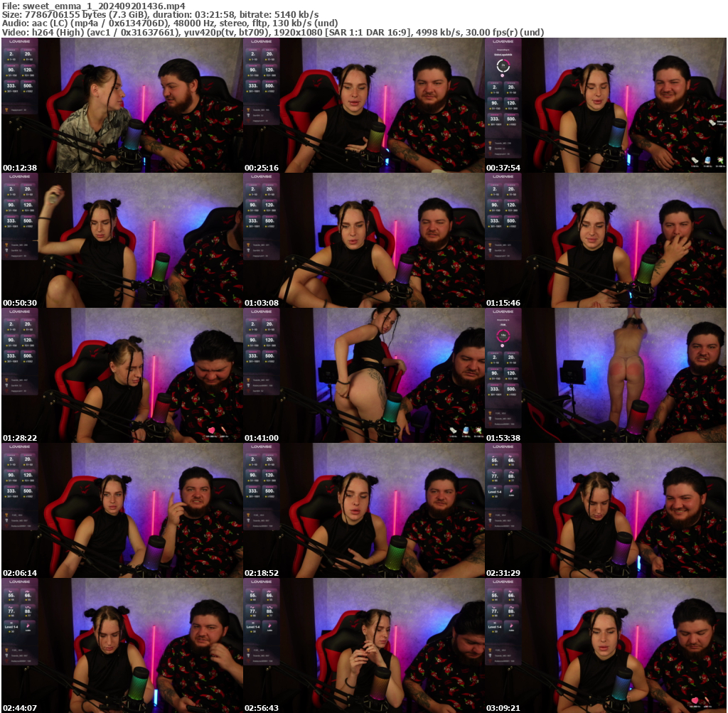Open the frame at 02:31:29

(605, 510)
